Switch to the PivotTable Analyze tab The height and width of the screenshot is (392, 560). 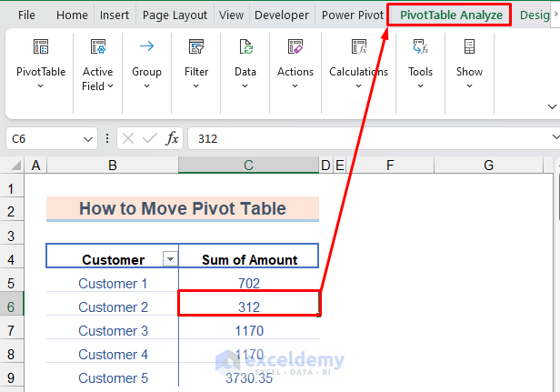451,15
